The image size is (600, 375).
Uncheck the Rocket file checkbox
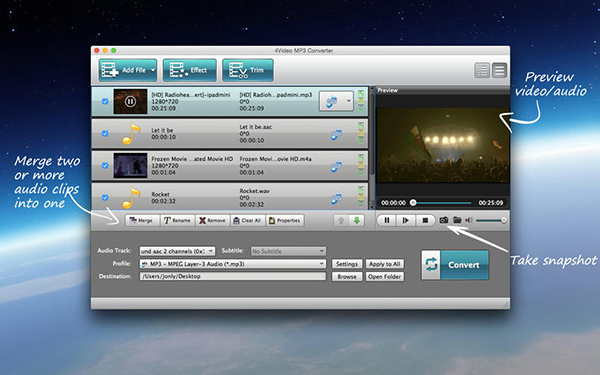pyautogui.click(x=105, y=197)
